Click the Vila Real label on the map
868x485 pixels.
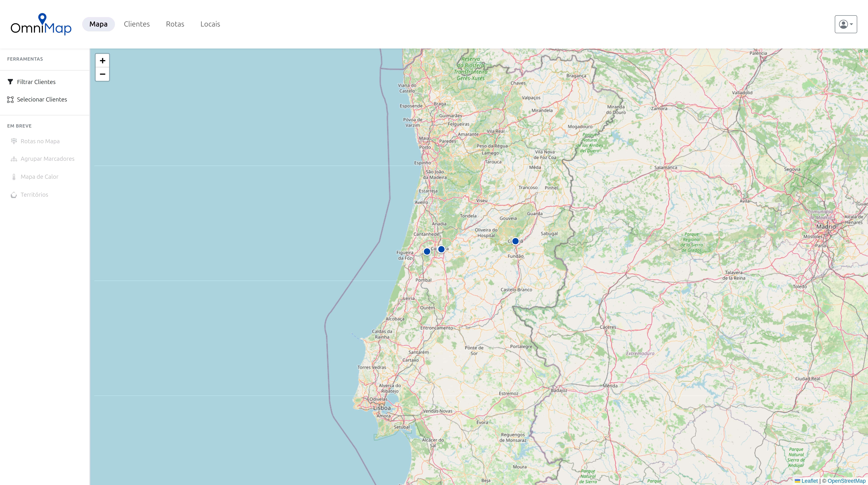pyautogui.click(x=496, y=131)
